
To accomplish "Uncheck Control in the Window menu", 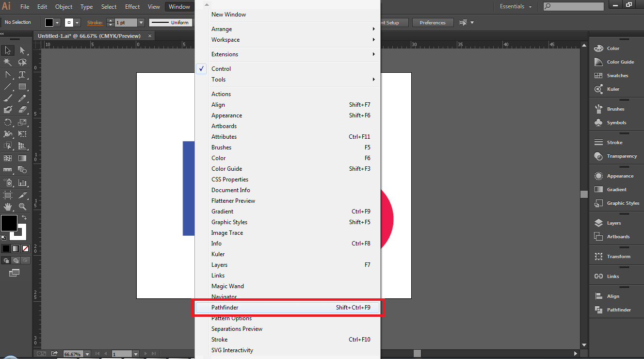I will [x=221, y=68].
